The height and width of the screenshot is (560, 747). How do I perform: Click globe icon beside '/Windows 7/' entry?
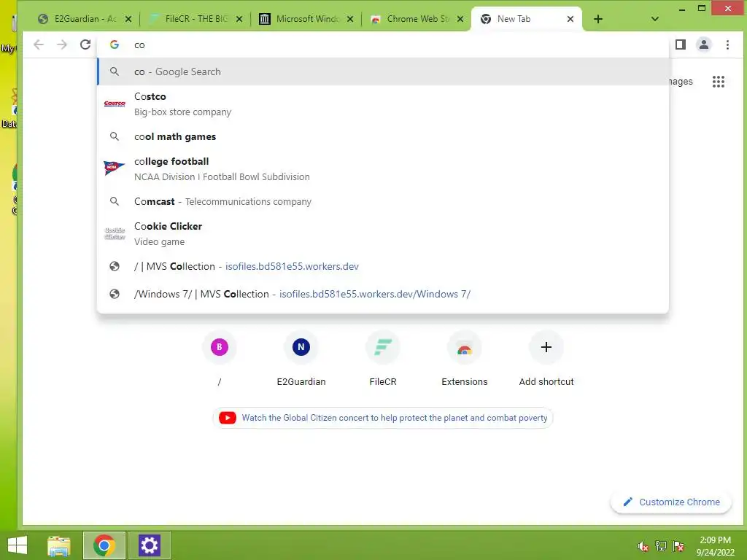(x=115, y=295)
